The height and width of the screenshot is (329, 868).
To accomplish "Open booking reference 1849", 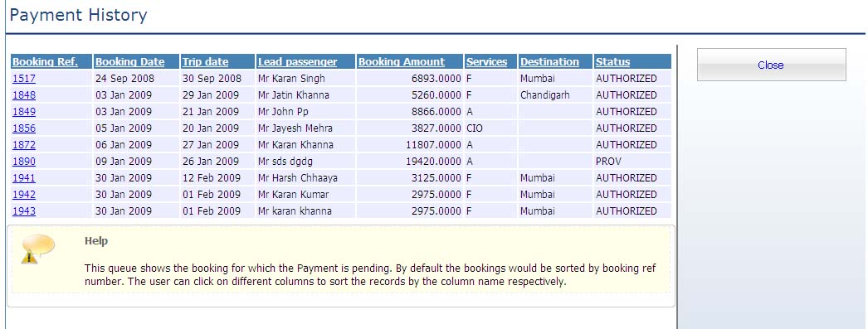I will pos(24,112).
